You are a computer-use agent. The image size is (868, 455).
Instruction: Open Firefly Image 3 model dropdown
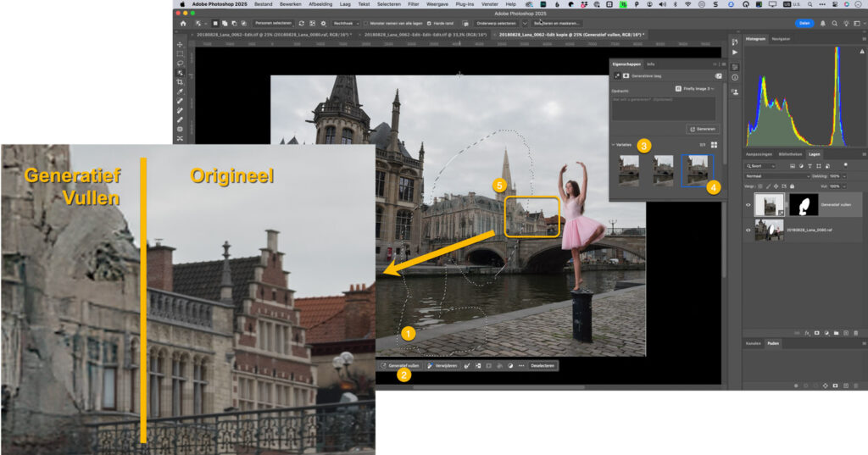pos(695,89)
